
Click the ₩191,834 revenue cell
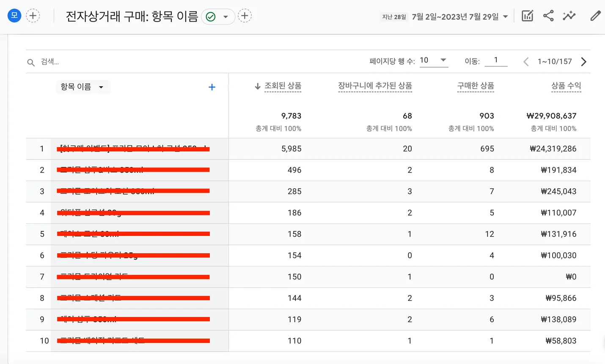click(558, 170)
